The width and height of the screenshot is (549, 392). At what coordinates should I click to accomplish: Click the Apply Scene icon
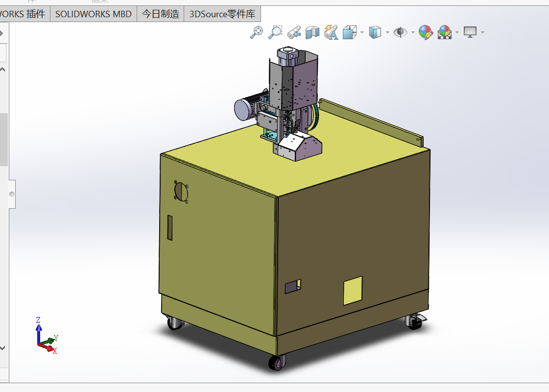[445, 32]
